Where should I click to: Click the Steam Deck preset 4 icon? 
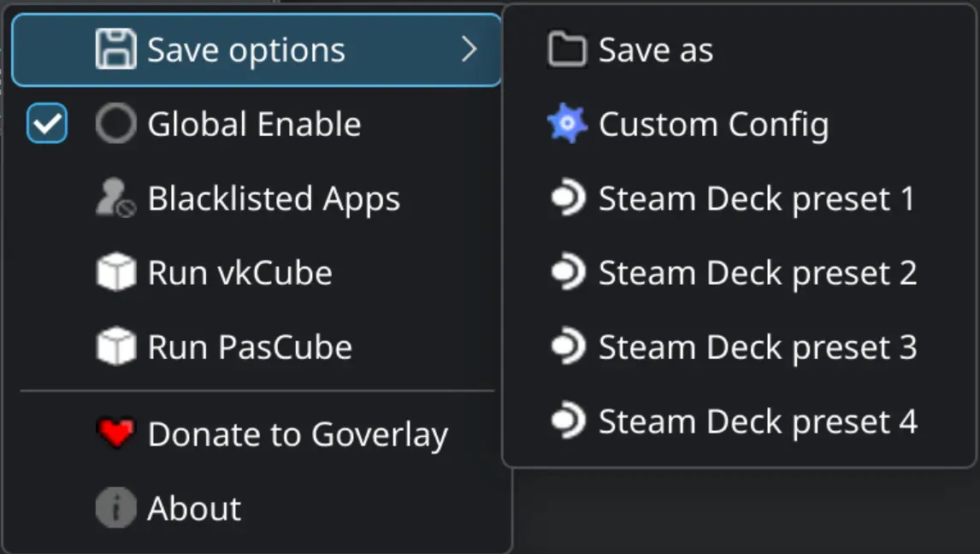(x=567, y=421)
